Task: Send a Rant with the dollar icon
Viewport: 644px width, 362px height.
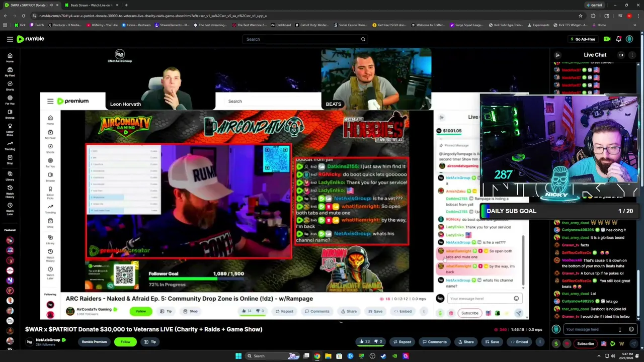Action: [556, 344]
